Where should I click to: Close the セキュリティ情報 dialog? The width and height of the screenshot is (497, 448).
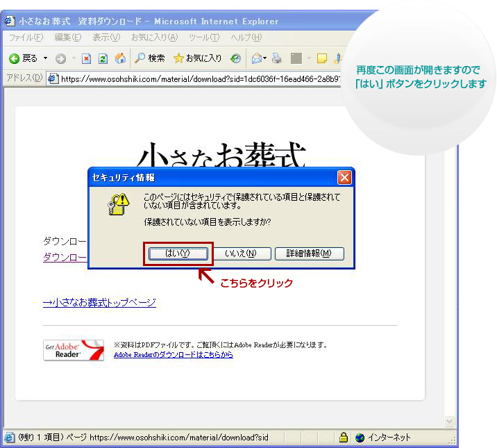point(344,177)
